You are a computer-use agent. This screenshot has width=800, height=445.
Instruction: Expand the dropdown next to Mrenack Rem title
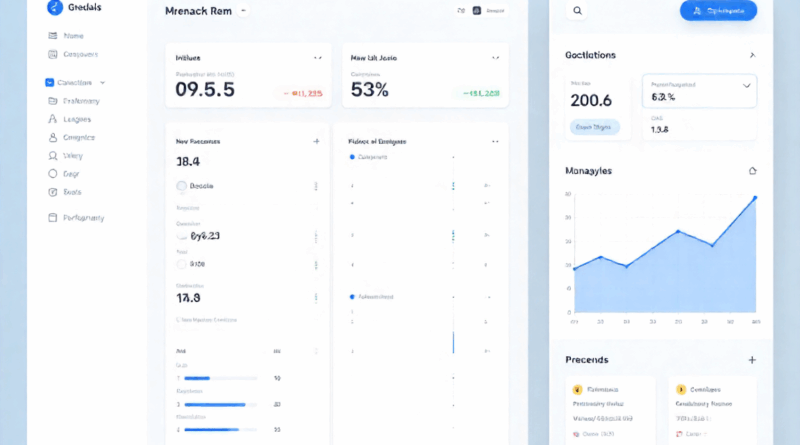[243, 10]
